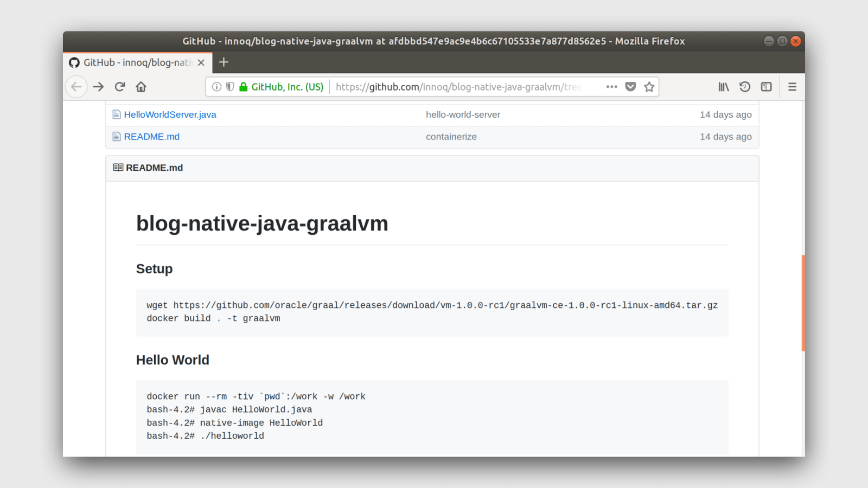Open the Firefox home page
The height and width of the screenshot is (488, 868).
pyautogui.click(x=141, y=87)
